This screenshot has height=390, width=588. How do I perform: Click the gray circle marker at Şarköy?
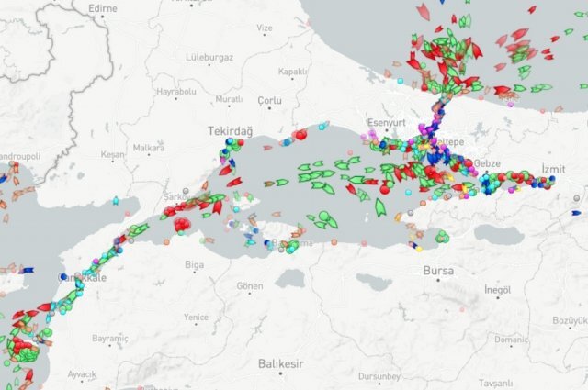click(x=186, y=191)
